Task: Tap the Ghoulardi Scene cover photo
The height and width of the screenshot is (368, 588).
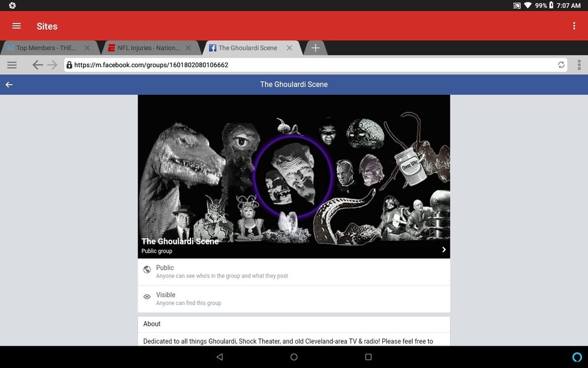Action: (293, 177)
